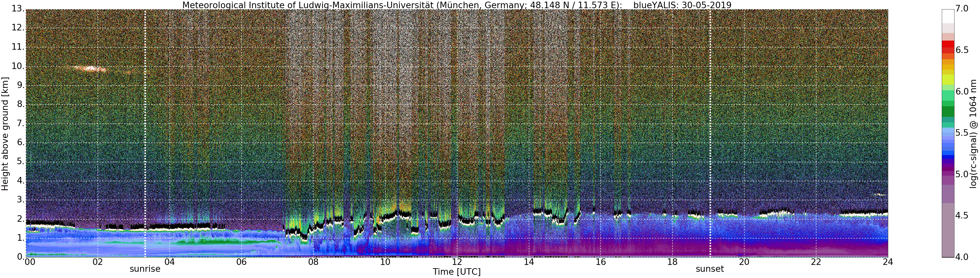980x278 pixels.
Task: Click the colorbar tick label '4.0'
Action: coord(962,257)
